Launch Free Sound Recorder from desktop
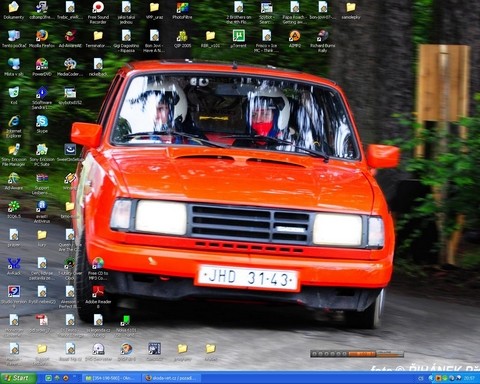The image size is (480, 384). (x=98, y=12)
